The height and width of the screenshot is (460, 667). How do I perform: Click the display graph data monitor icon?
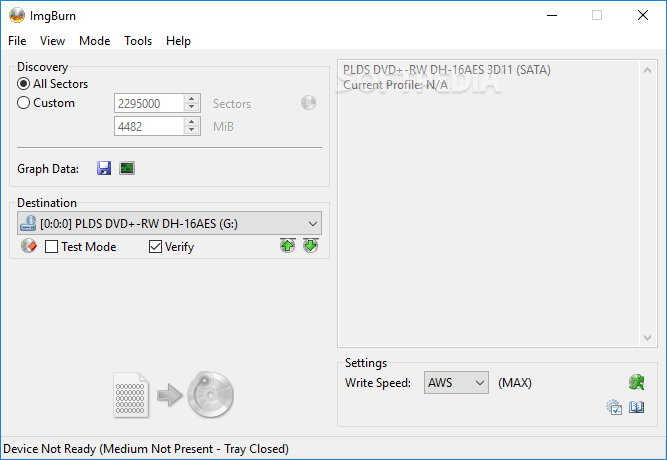click(127, 168)
